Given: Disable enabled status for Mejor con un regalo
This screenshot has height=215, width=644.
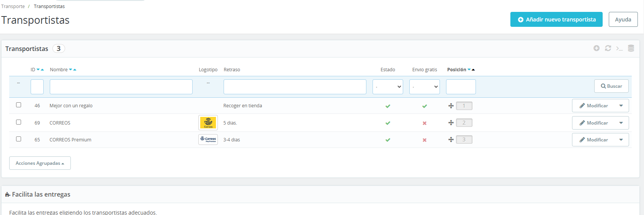Looking at the screenshot, I should (388, 106).
